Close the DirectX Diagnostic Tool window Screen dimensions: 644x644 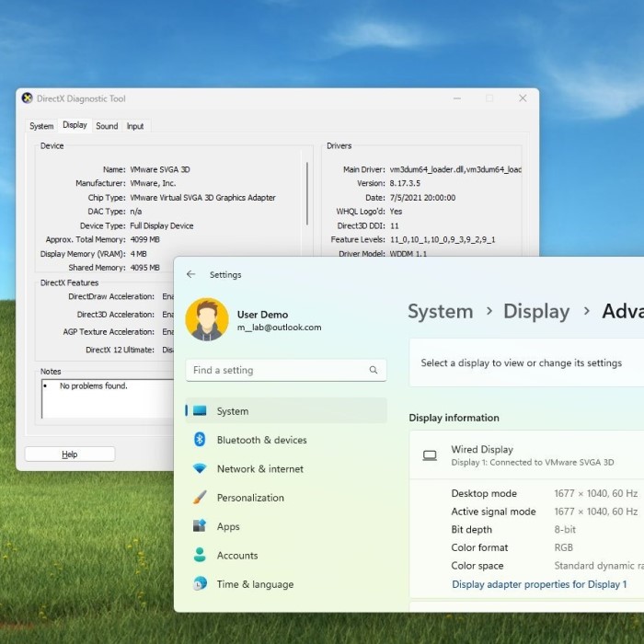click(x=523, y=98)
